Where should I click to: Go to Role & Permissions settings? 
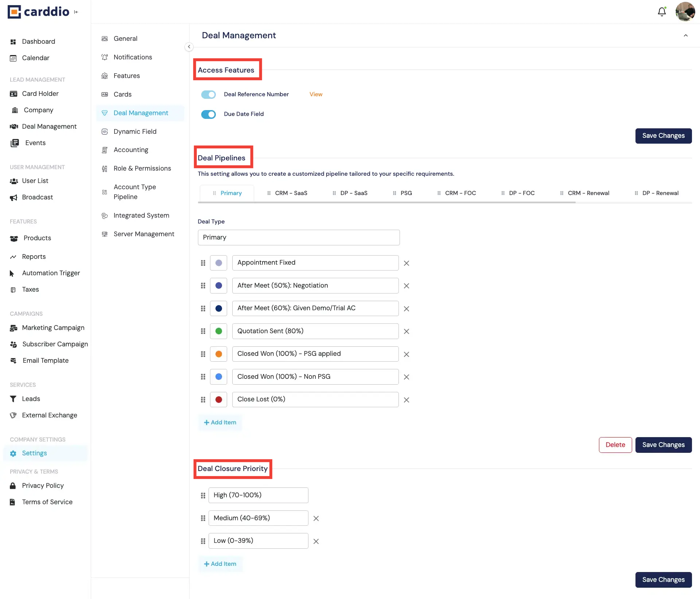tap(142, 168)
